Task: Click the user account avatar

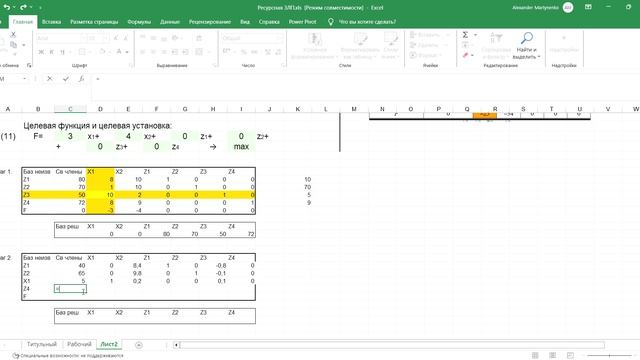Action: pos(568,7)
